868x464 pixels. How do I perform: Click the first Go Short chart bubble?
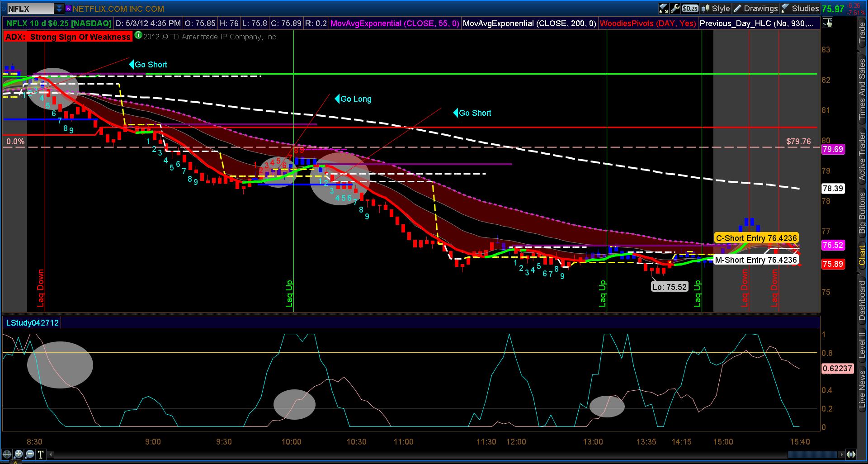coord(149,65)
